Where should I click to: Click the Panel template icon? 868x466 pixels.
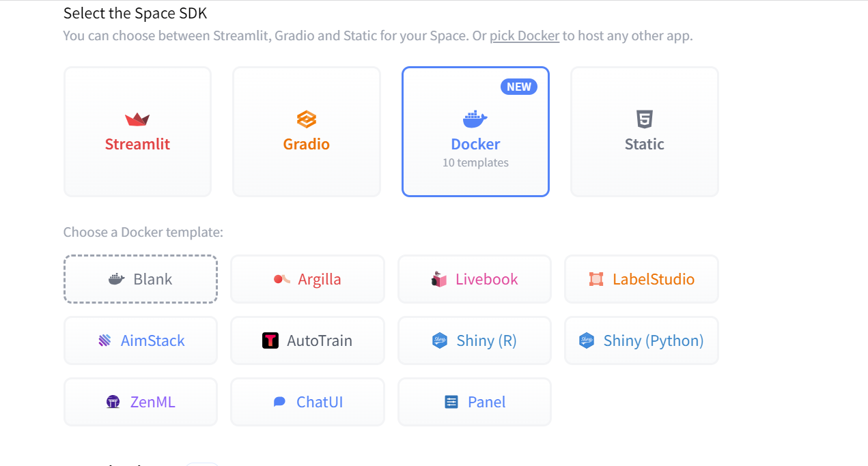coord(451,402)
